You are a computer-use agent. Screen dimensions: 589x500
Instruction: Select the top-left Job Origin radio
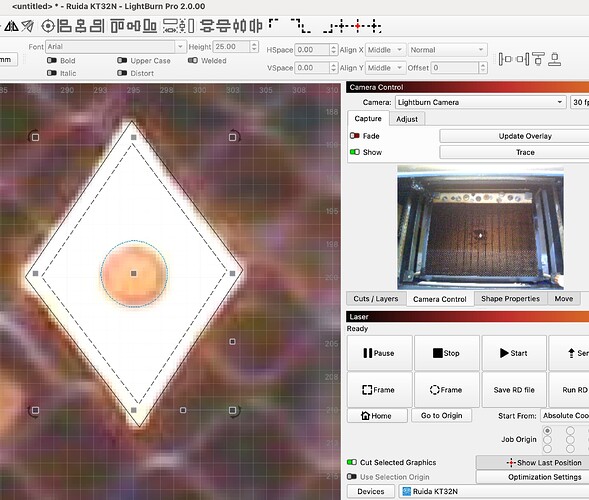[x=547, y=430]
